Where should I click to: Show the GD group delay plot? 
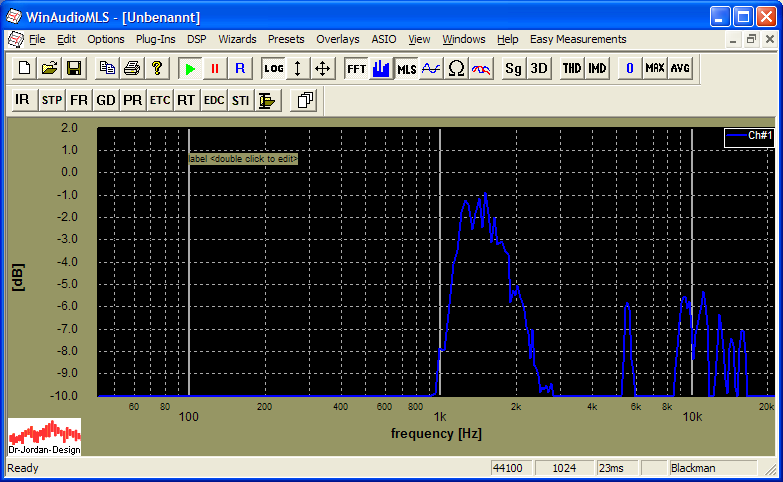[x=106, y=100]
